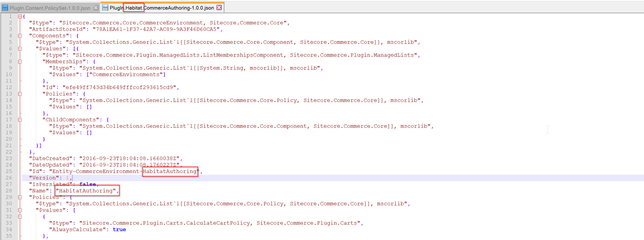
Task: Collapse the Components fold at line 4
Action: coord(20,36)
